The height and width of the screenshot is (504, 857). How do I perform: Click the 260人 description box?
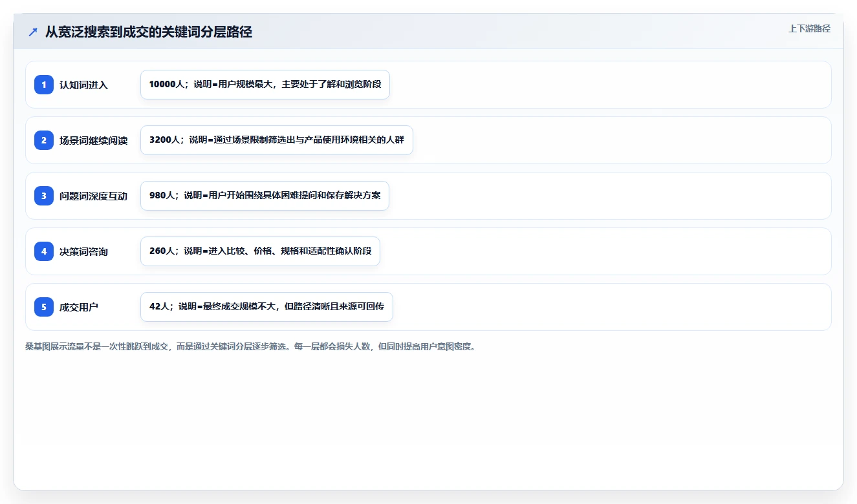(x=260, y=251)
